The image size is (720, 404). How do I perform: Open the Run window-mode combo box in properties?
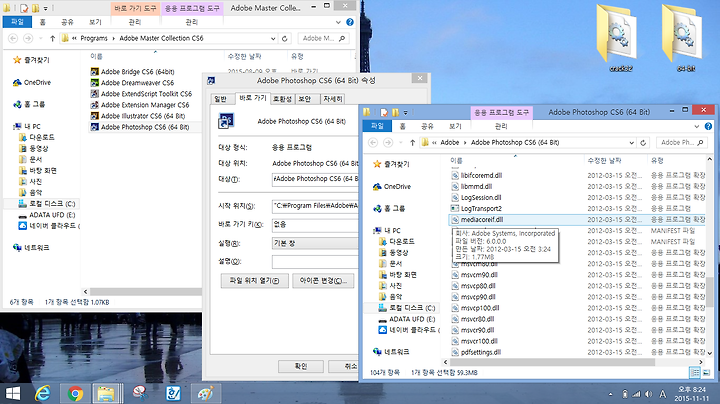[x=315, y=243]
